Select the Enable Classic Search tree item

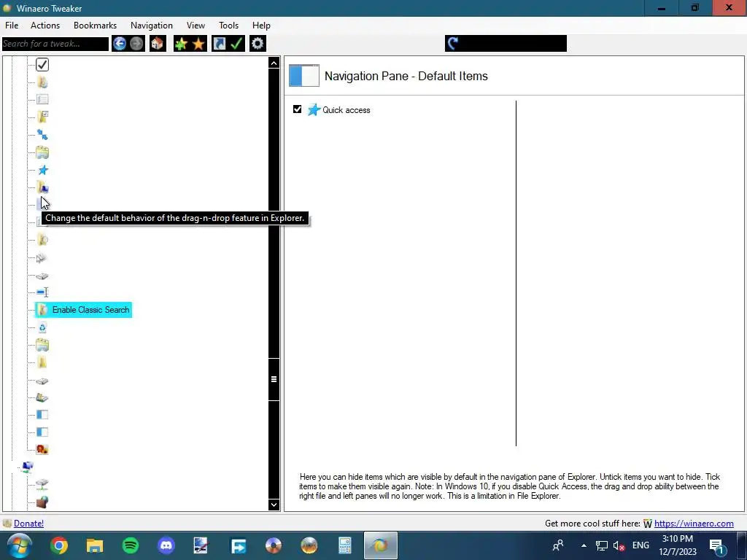coord(83,309)
